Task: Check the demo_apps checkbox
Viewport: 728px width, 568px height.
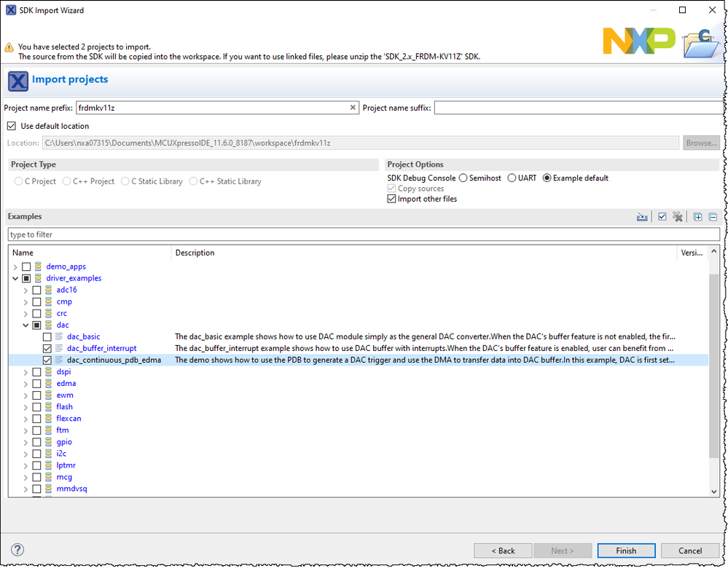Action: [26, 267]
